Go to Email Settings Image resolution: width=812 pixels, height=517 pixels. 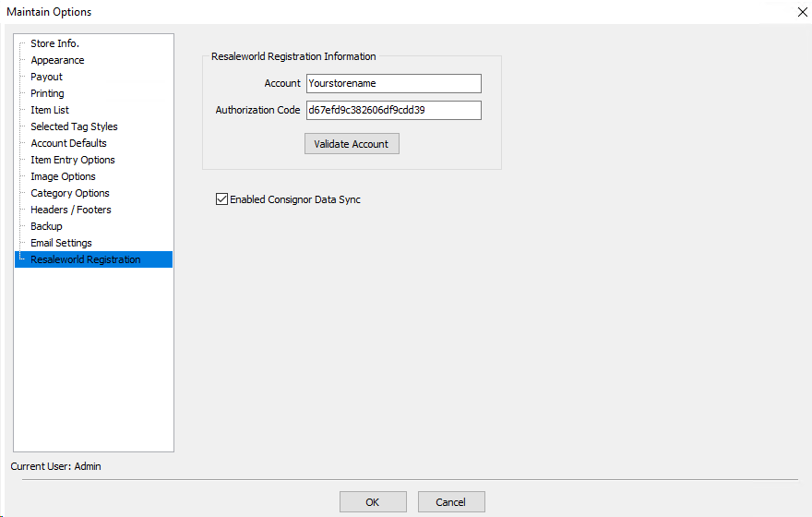coord(61,243)
